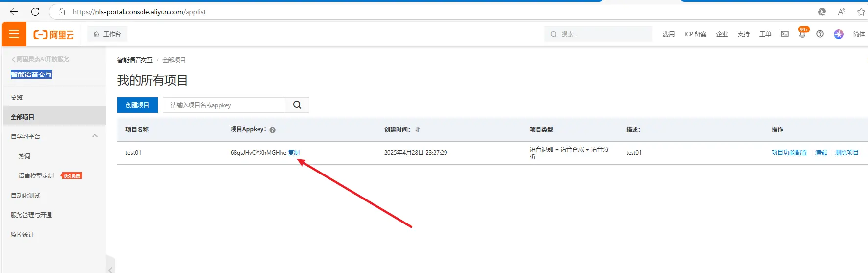Open the Cloud Shell terminal icon
This screenshot has height=273, width=868.
785,34
